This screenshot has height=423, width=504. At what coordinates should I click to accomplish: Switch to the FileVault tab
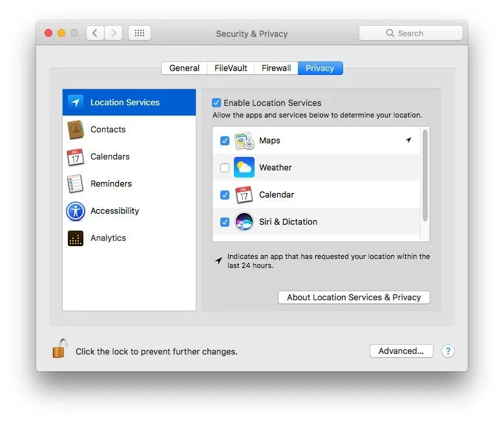pos(231,68)
